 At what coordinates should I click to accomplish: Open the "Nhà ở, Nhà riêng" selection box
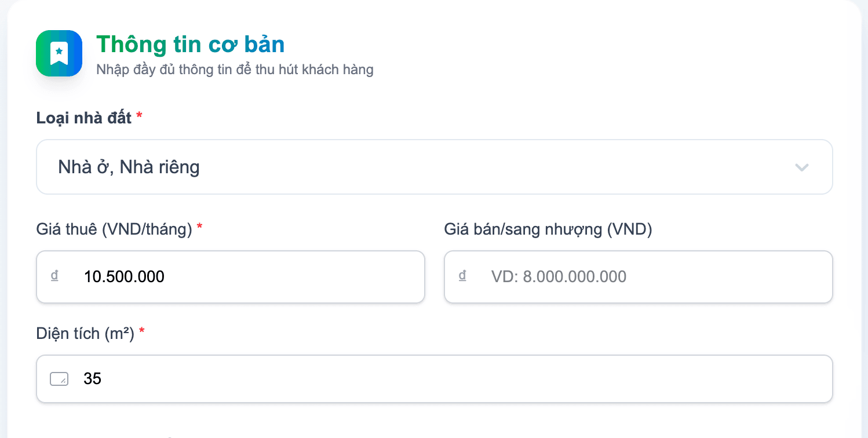click(x=406, y=167)
